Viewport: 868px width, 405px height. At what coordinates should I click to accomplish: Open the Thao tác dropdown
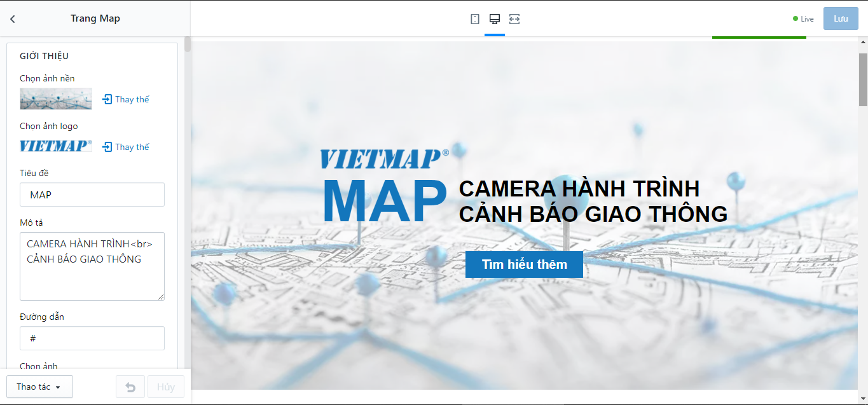tap(39, 387)
